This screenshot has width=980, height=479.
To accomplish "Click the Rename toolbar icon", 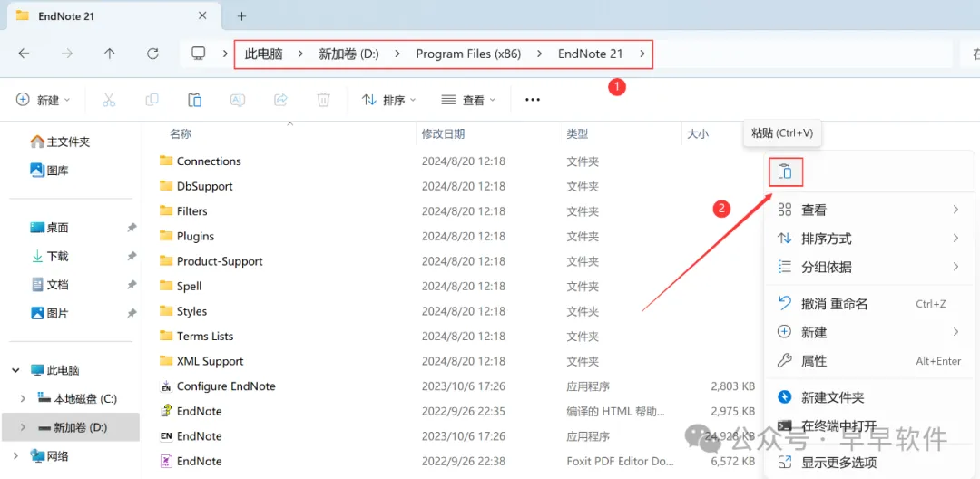I will point(238,99).
